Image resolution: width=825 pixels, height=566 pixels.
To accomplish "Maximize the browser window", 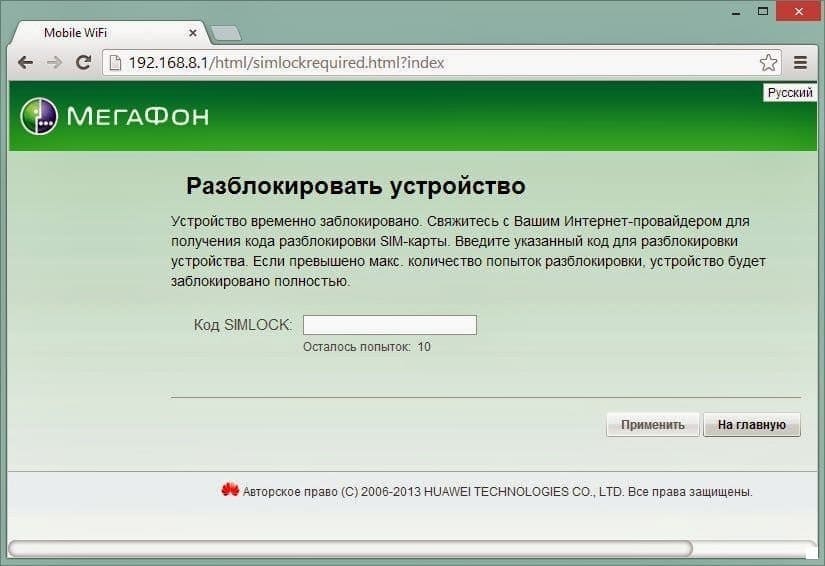I will pyautogui.click(x=763, y=11).
